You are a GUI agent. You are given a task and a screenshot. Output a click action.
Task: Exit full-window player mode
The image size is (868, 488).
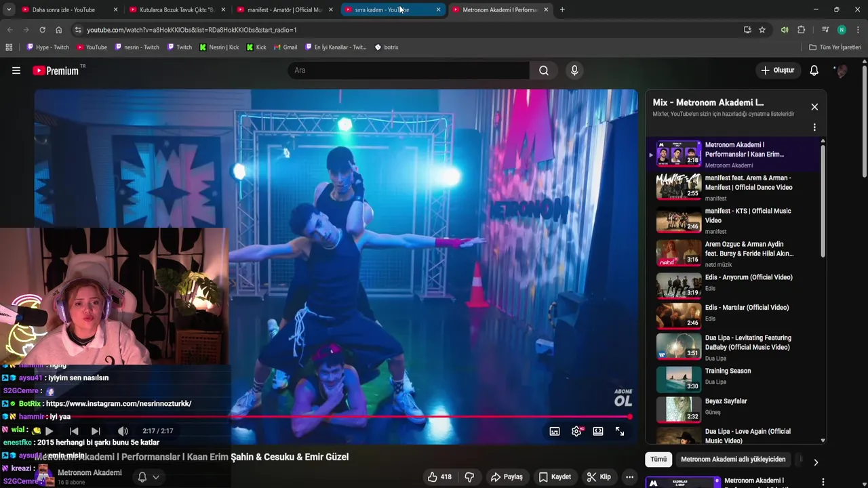620,431
